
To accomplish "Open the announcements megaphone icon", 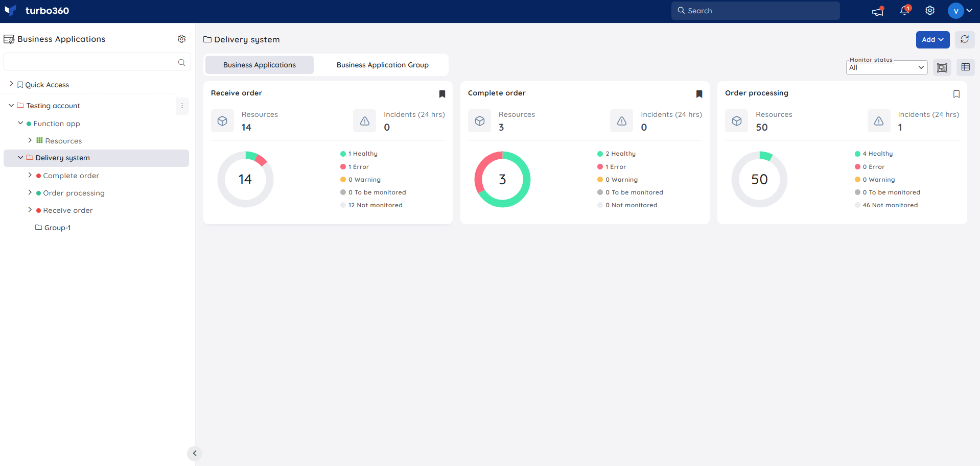I will pyautogui.click(x=878, y=11).
